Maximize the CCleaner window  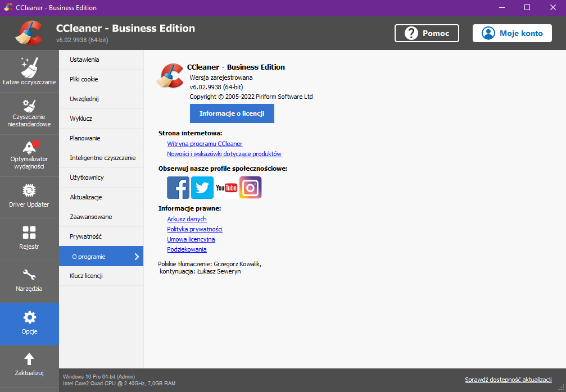[x=527, y=7]
